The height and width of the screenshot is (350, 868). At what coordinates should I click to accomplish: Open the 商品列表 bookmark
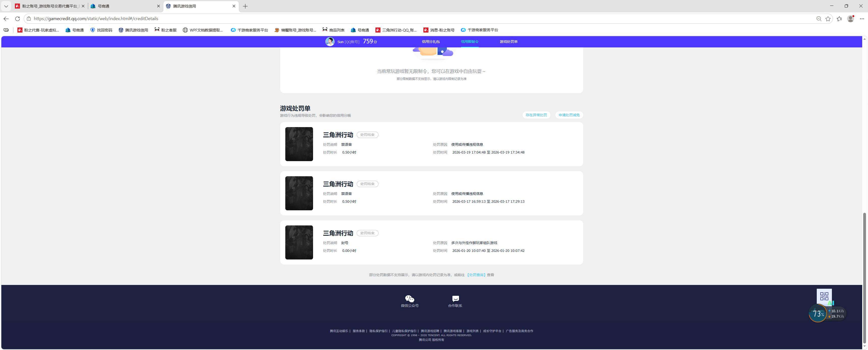pos(333,30)
